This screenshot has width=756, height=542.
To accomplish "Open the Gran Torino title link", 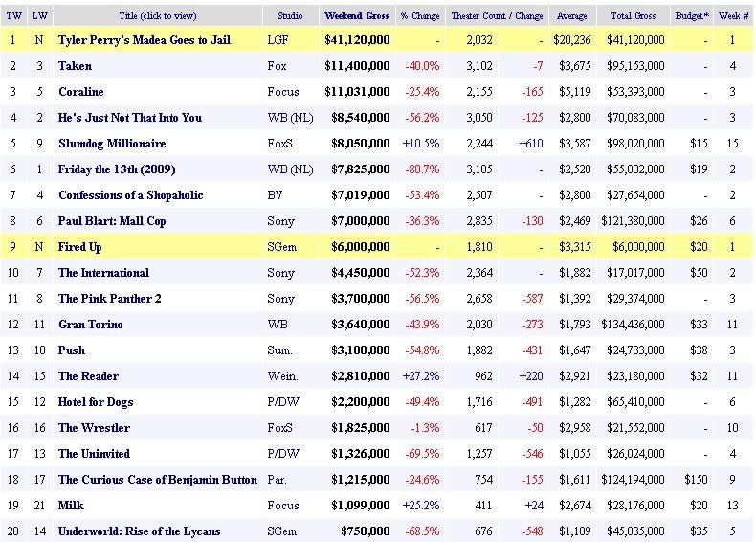I will (x=90, y=325).
